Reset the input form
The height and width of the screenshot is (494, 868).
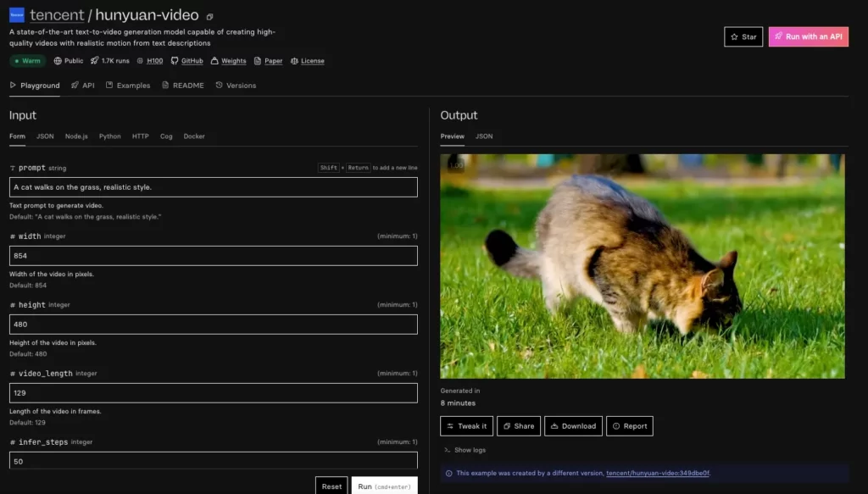coord(331,486)
